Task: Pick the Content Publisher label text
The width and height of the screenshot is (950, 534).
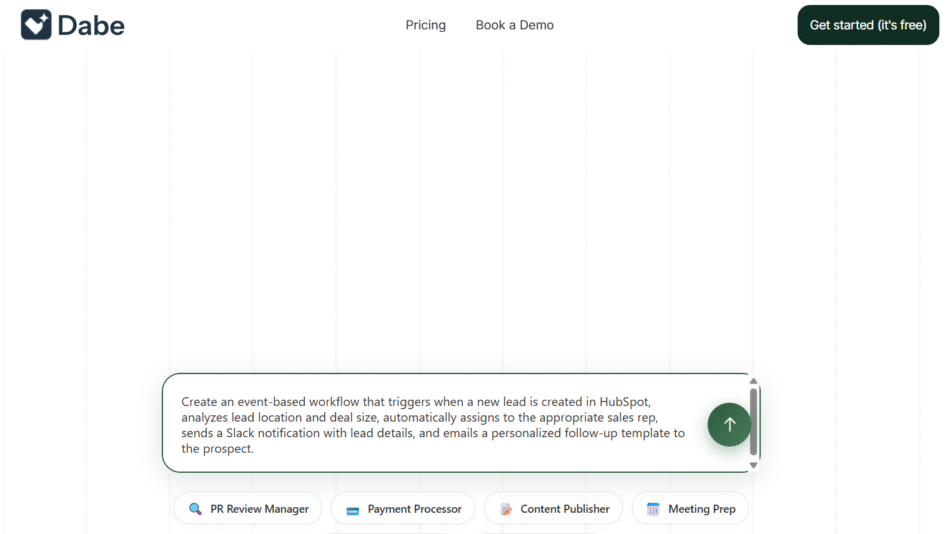Action: (x=564, y=509)
